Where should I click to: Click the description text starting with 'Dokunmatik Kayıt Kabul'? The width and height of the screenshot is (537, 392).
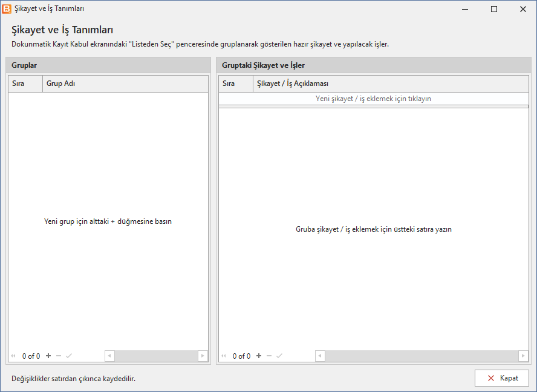click(200, 44)
